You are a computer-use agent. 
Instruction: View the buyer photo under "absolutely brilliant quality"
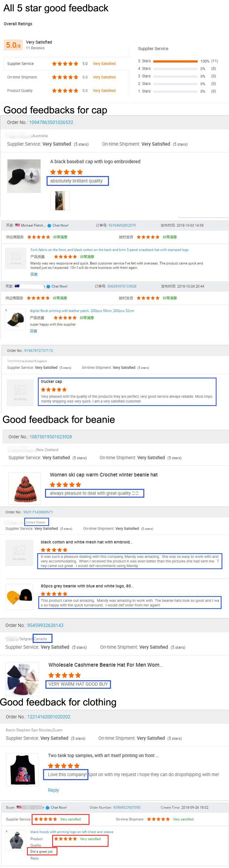pyautogui.click(x=60, y=200)
